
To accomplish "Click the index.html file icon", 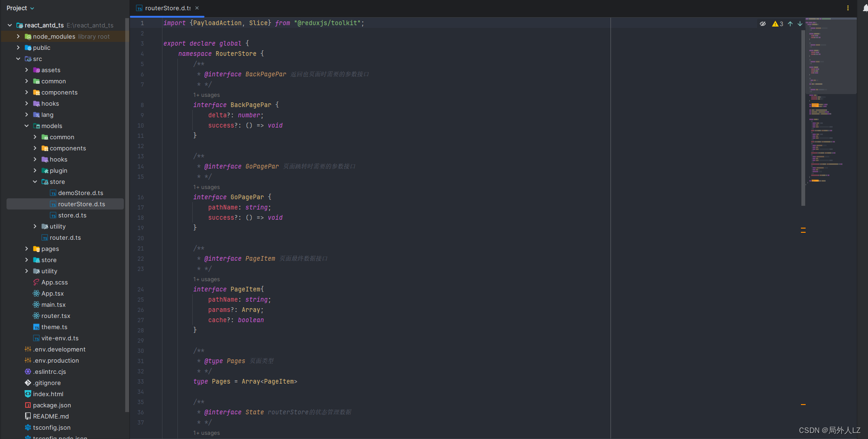I will pyautogui.click(x=28, y=394).
